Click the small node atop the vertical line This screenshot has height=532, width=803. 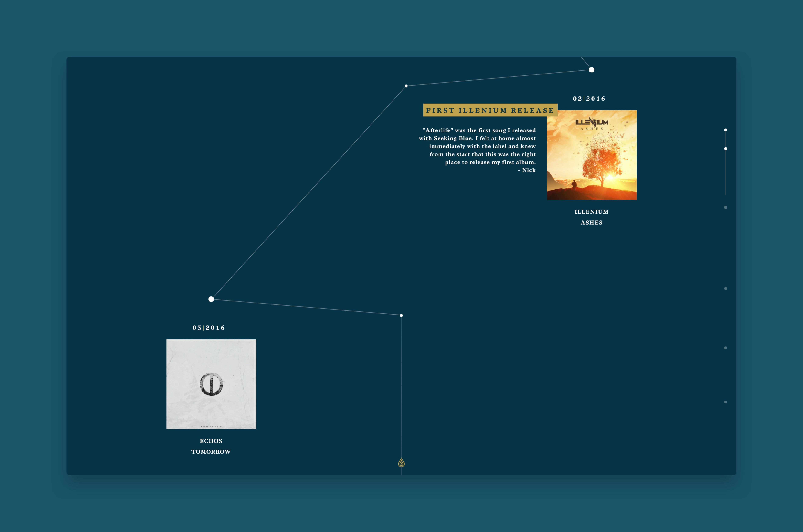401,316
